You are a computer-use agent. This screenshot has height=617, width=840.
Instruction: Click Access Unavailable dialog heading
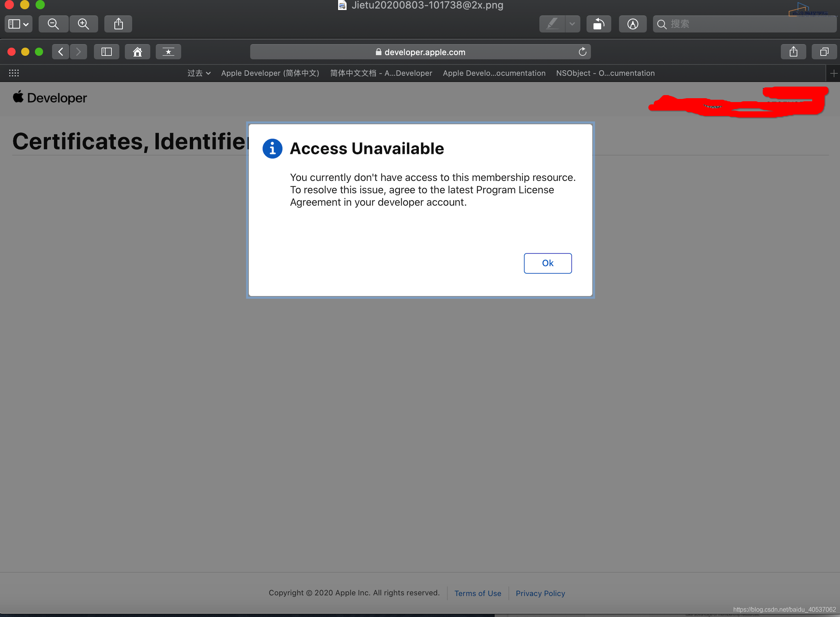coord(367,148)
